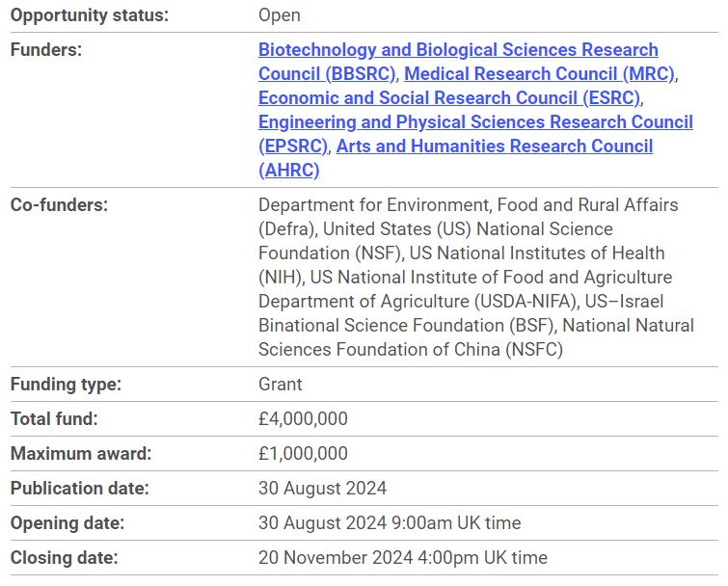Click the co-funders paragraph starting 'Department for Environment'
Image resolution: width=728 pixels, height=586 pixels.
[476, 278]
